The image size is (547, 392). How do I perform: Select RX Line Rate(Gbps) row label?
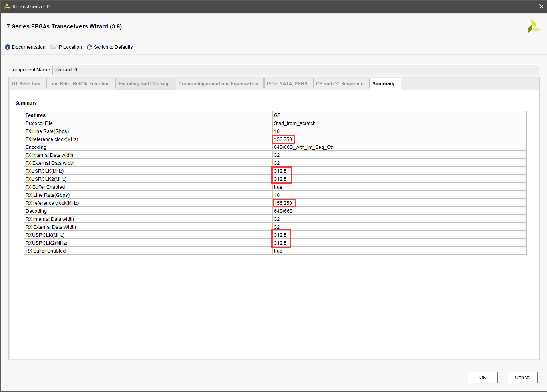click(x=48, y=195)
